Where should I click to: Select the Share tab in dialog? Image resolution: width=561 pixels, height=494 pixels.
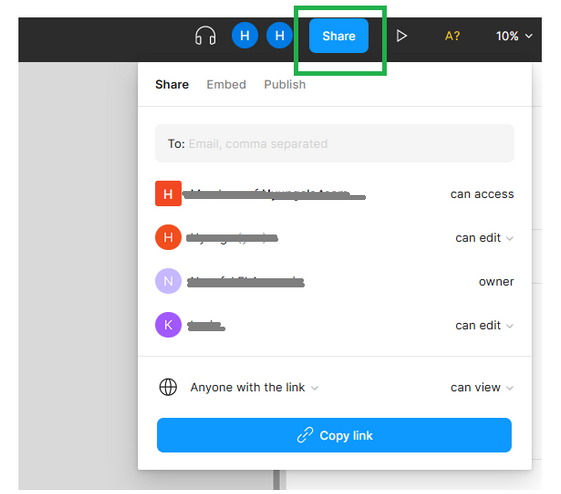click(172, 84)
